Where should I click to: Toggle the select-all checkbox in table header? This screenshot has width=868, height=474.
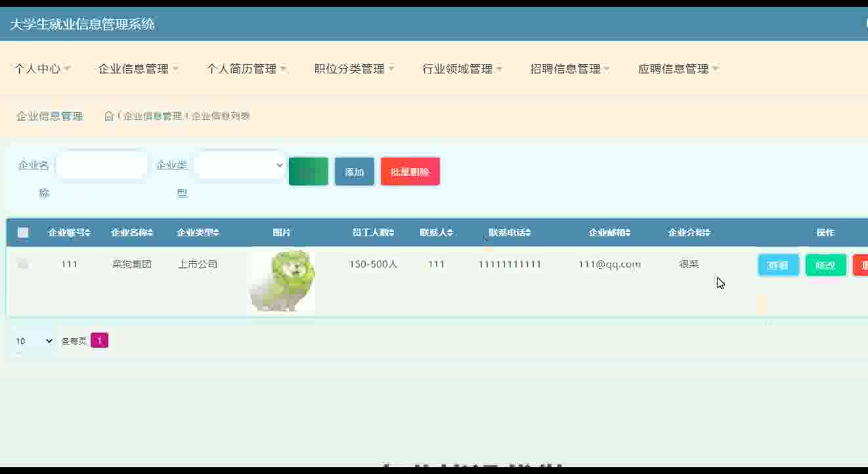coord(23,232)
